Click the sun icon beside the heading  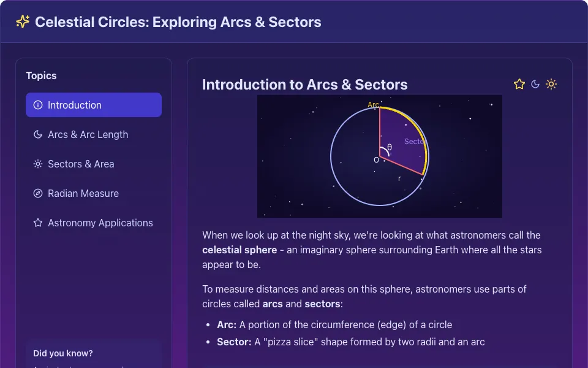pos(551,84)
